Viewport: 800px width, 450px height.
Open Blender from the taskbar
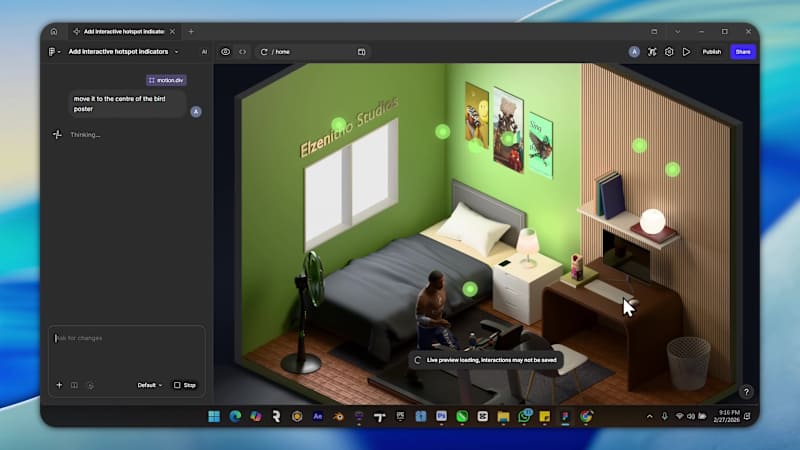click(x=338, y=416)
